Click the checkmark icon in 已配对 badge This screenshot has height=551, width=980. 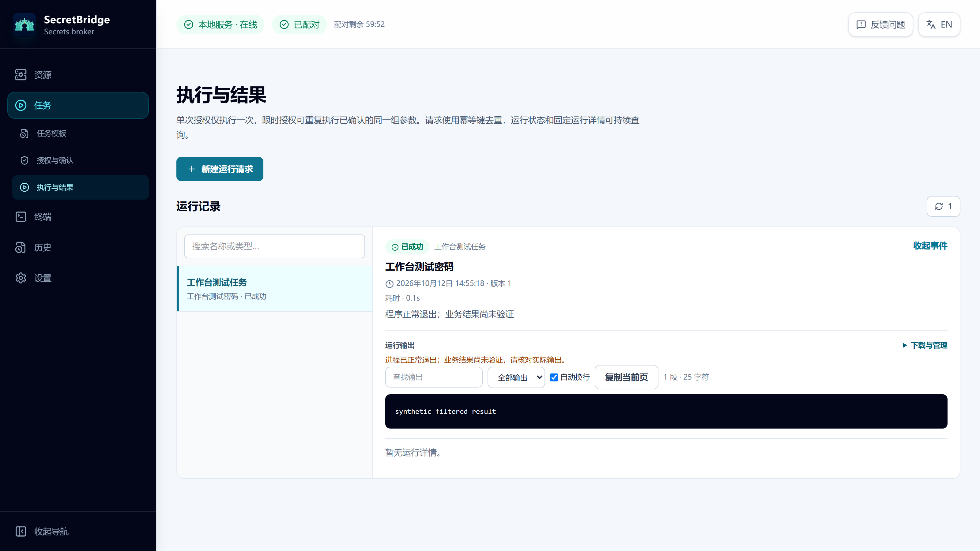[x=284, y=25]
